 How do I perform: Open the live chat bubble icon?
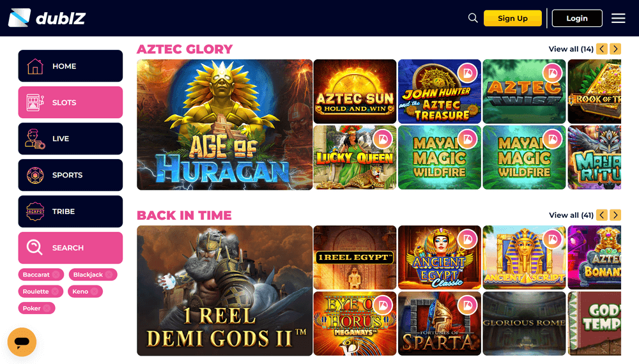pos(22,342)
